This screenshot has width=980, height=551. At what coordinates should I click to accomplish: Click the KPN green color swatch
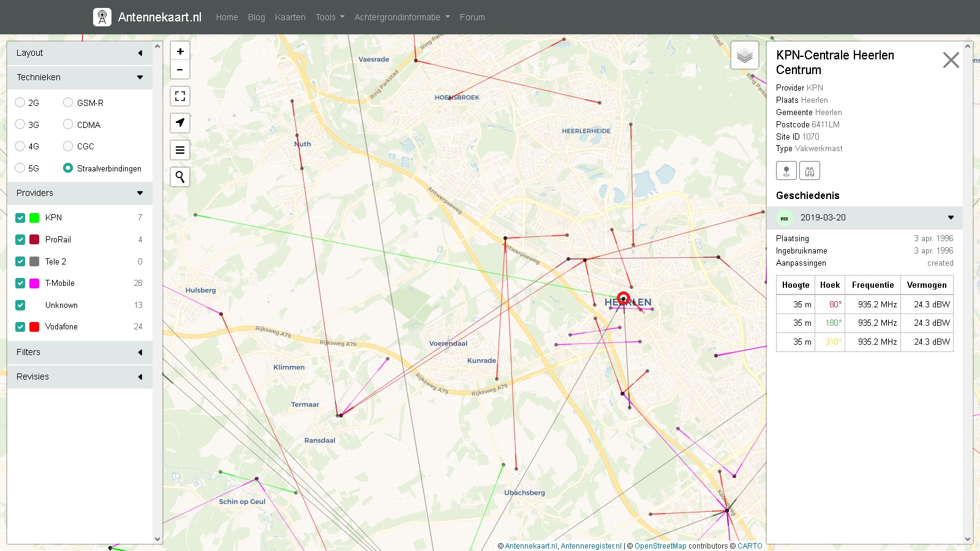point(34,218)
